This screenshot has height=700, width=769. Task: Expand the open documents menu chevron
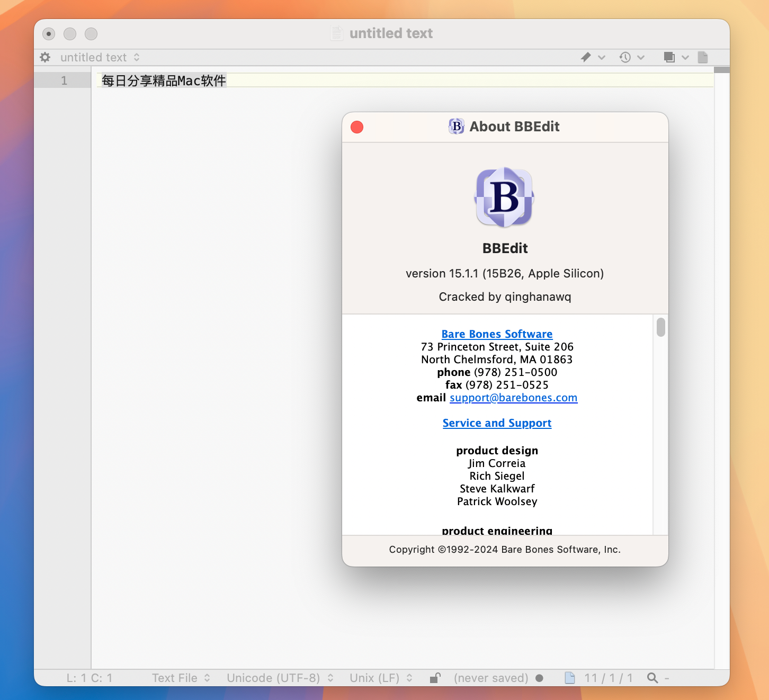685,57
